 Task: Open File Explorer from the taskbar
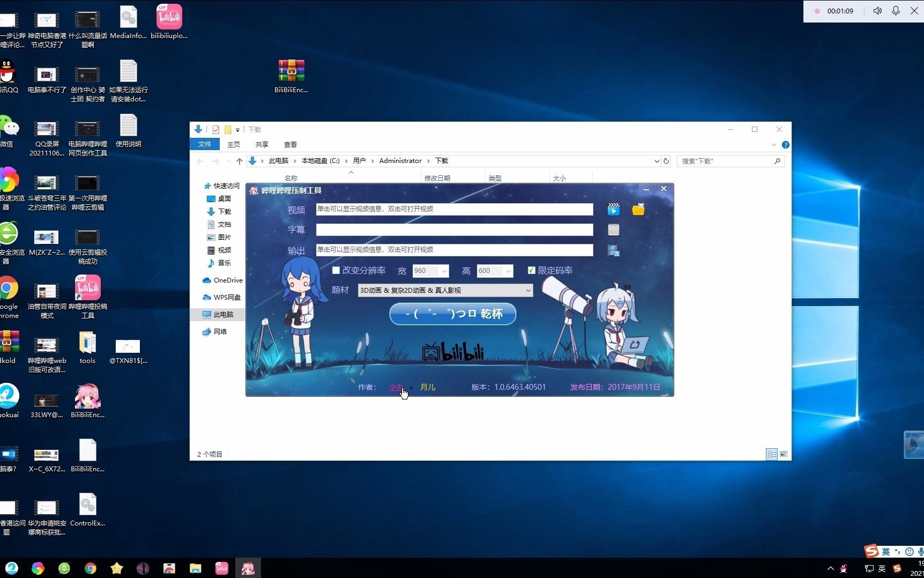(x=195, y=568)
